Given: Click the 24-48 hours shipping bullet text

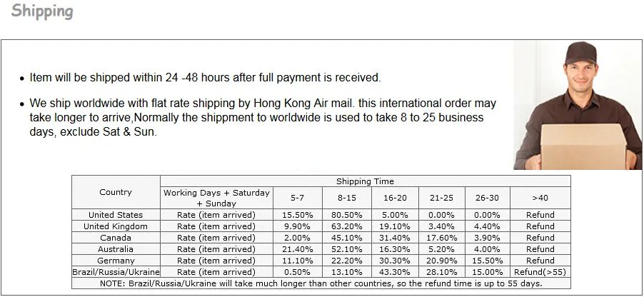Looking at the screenshot, I should (206, 78).
